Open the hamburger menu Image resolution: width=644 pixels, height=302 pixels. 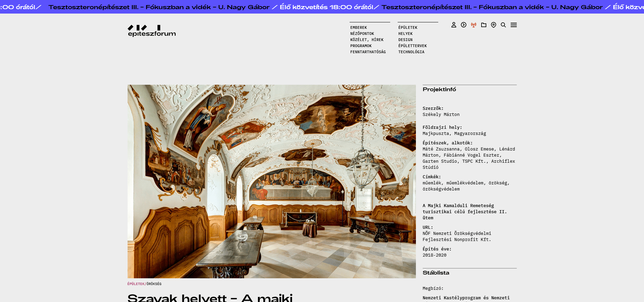click(x=513, y=25)
